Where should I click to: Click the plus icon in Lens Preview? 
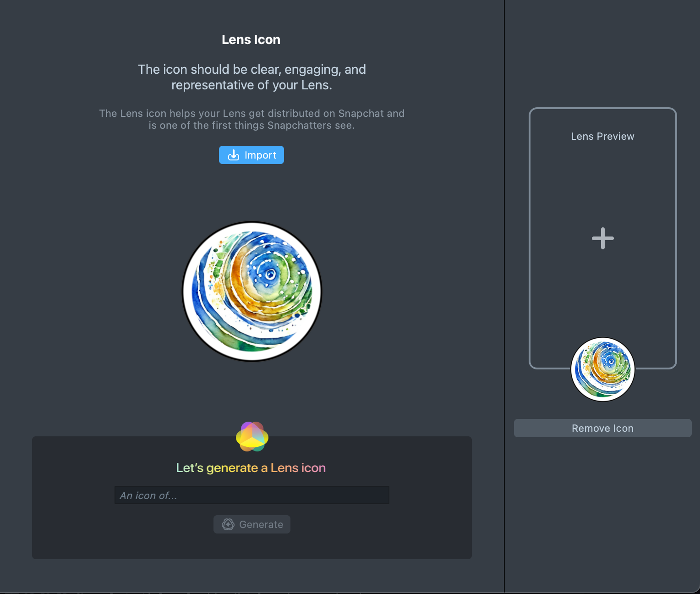click(x=602, y=238)
